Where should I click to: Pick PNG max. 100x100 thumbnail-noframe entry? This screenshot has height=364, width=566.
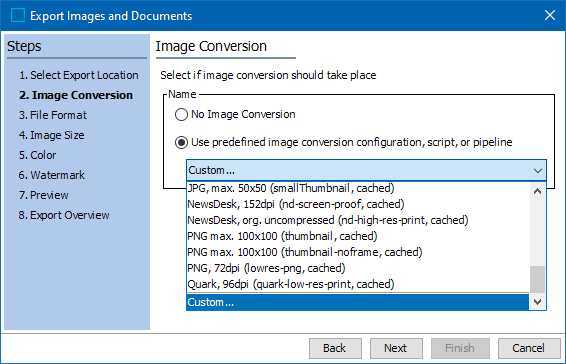click(x=358, y=252)
